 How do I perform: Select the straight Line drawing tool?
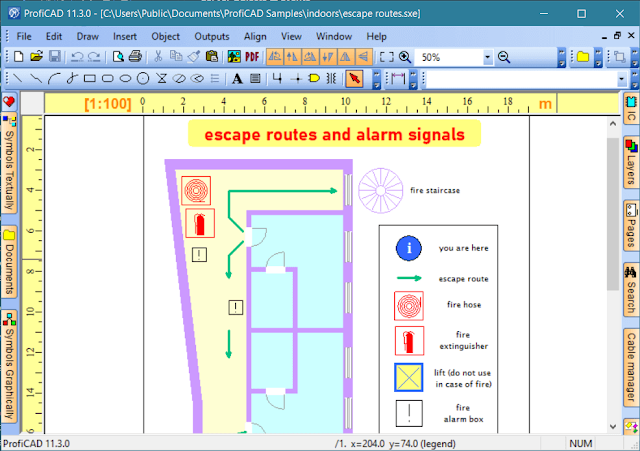18,78
